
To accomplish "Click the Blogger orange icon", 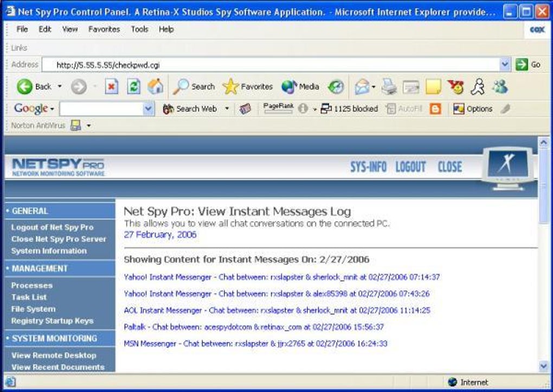I will pyautogui.click(x=435, y=108).
